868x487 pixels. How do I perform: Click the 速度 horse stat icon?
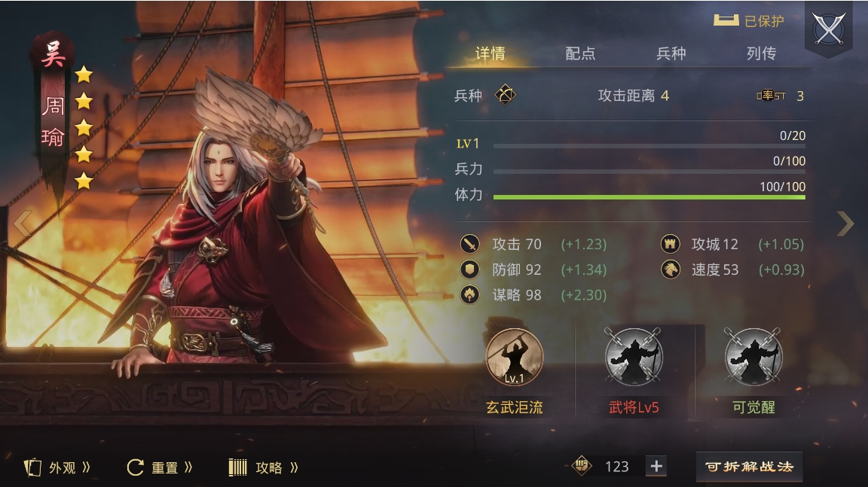tap(671, 269)
